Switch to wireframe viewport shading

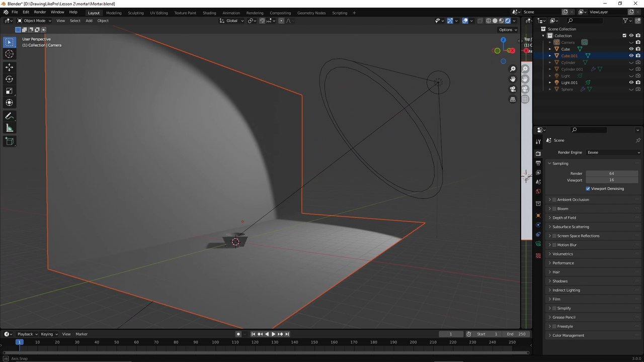pos(488,21)
